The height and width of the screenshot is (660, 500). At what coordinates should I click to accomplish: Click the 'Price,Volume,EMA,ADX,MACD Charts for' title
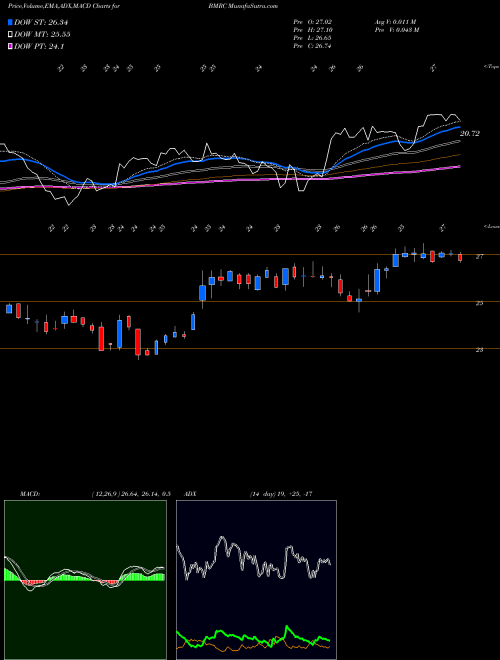point(64,6)
